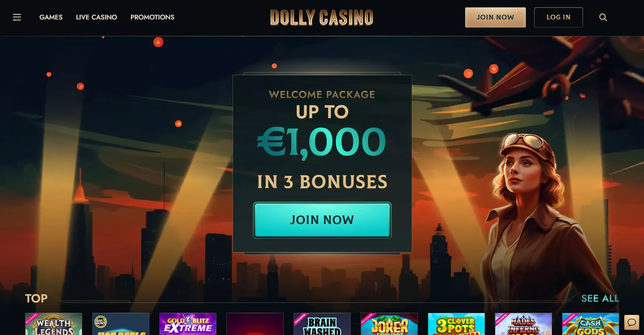Go to Live Casino section
The height and width of the screenshot is (335, 644).
[x=96, y=17]
